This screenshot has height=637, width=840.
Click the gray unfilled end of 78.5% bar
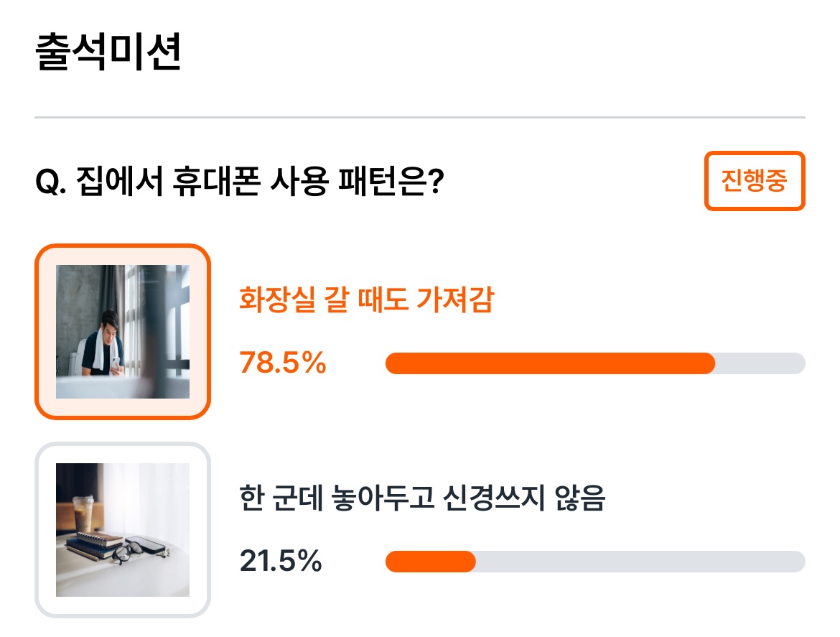tap(760, 363)
